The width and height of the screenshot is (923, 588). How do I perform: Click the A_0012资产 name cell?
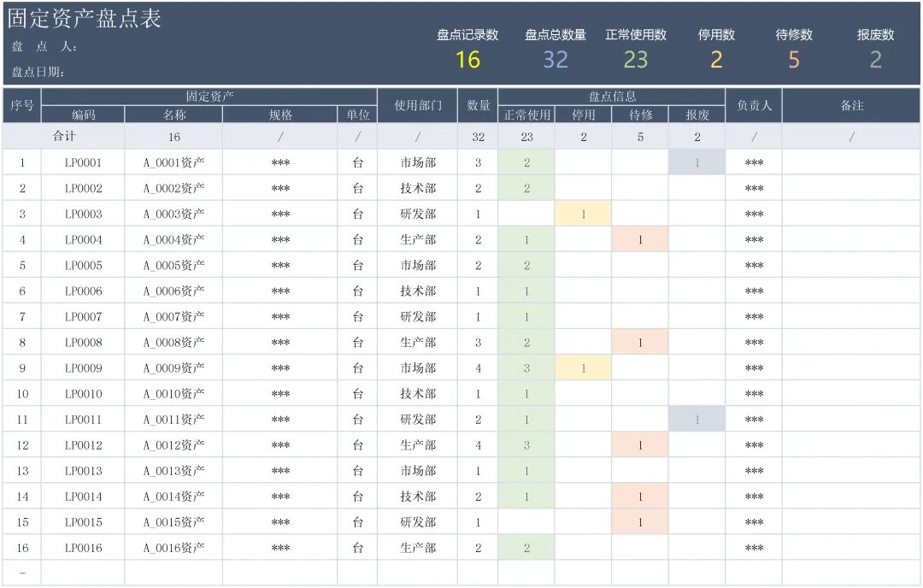(x=173, y=445)
